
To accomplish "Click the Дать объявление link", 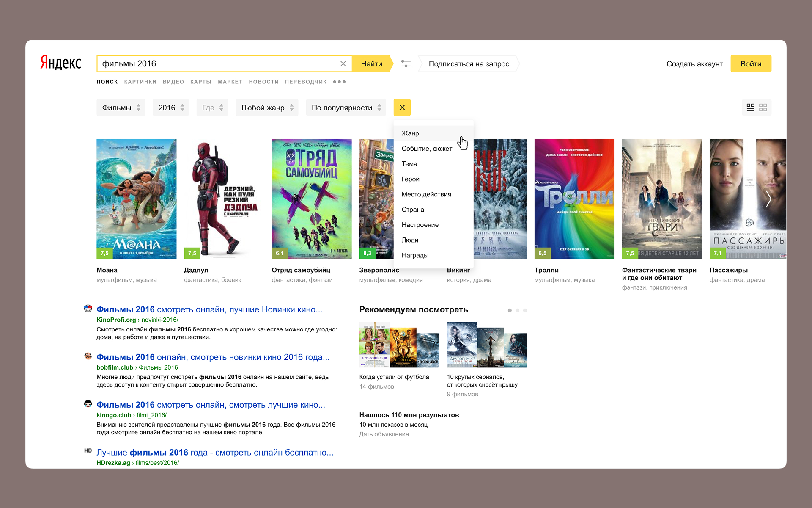I will (384, 434).
